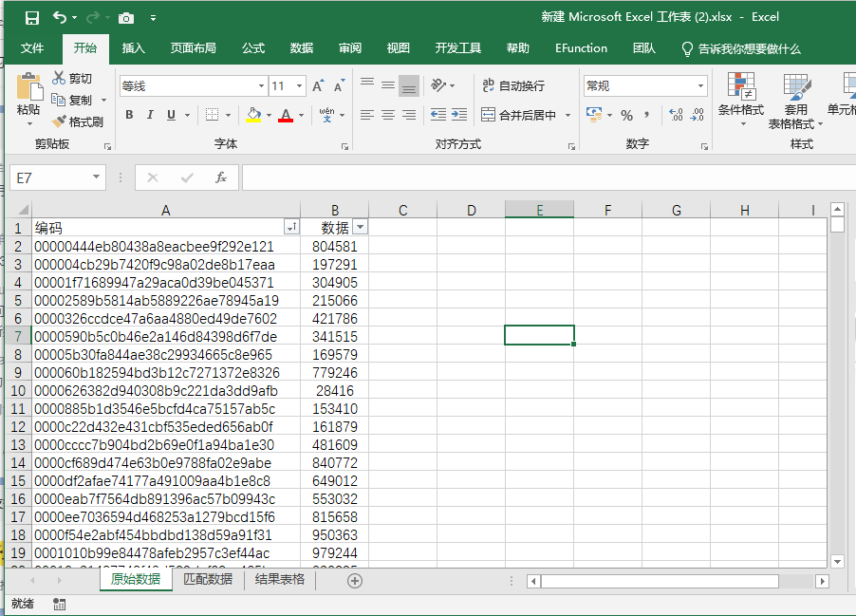This screenshot has height=616, width=856.
Task: Expand the font name 等线 dropdown
Action: [262, 85]
